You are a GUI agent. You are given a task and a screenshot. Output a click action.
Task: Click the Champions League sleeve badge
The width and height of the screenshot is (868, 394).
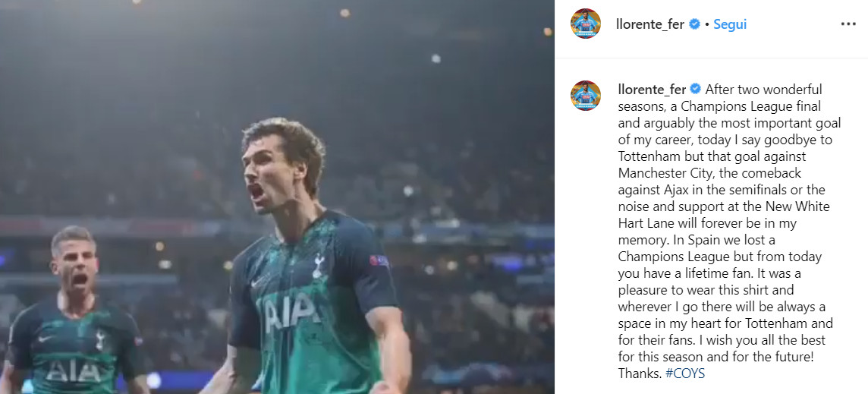(x=379, y=260)
